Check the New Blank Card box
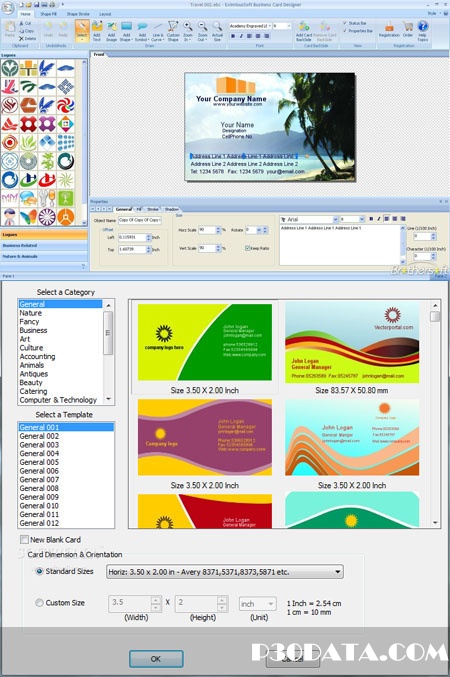 (x=25, y=539)
